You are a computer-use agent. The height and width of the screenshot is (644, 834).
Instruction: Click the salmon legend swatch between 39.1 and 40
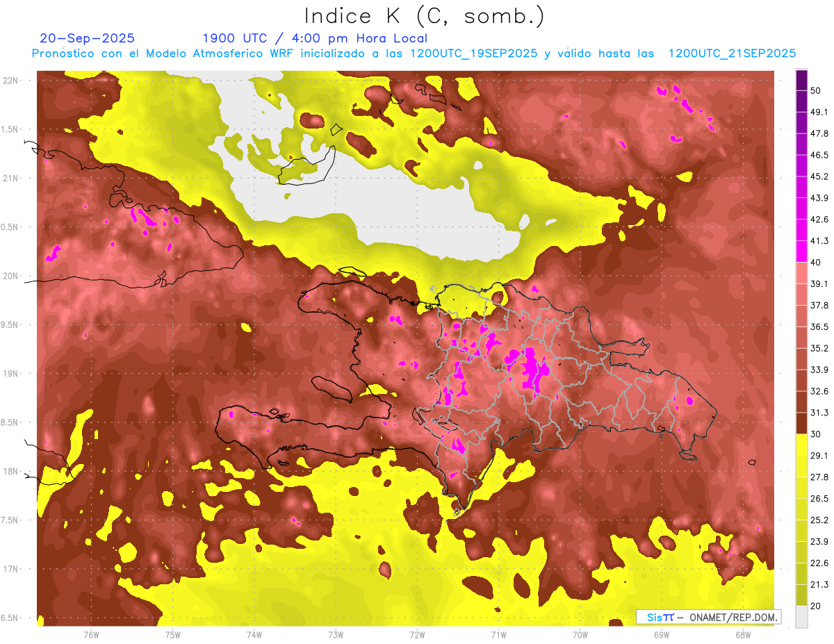click(x=801, y=273)
